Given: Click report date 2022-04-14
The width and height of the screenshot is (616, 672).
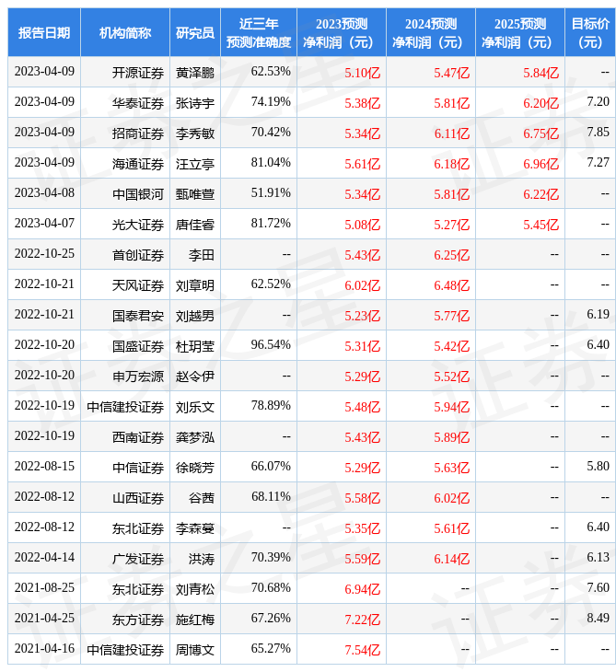Looking at the screenshot, I should 44,557.
